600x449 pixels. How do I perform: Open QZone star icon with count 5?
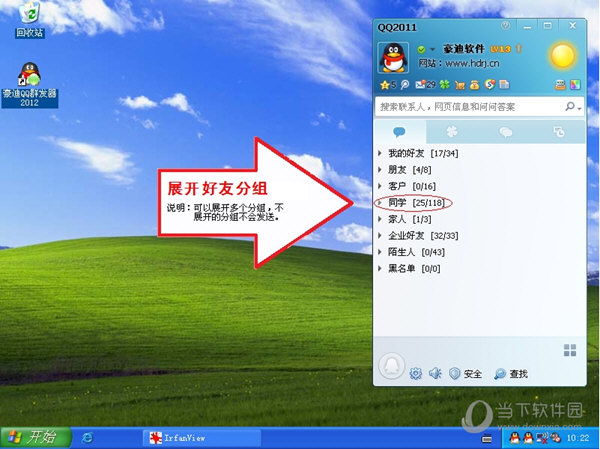(388, 85)
